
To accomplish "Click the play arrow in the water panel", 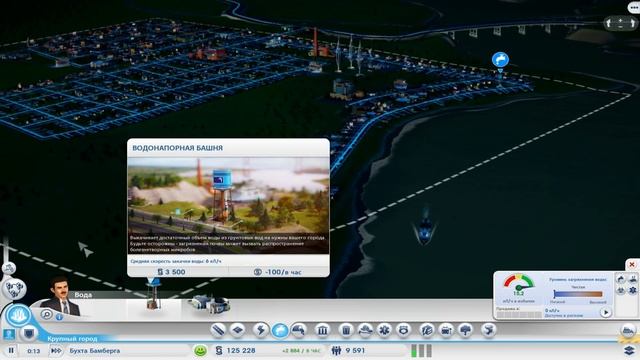I will point(606,312).
